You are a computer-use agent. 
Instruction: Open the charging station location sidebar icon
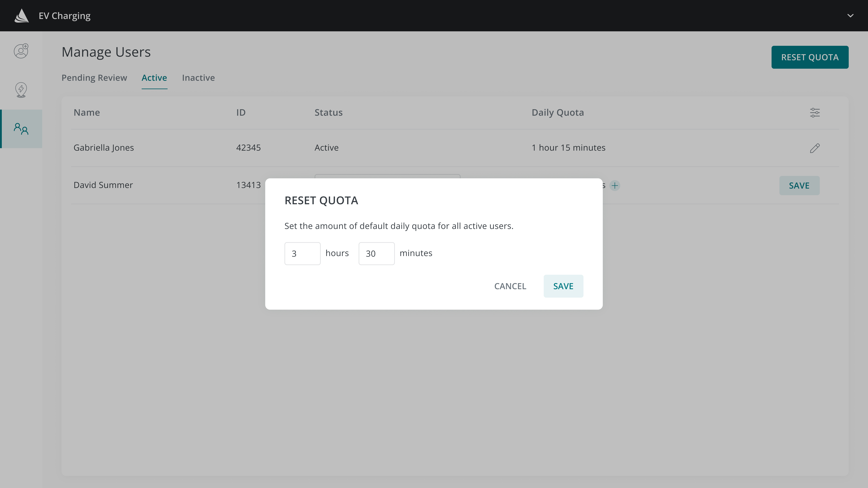pos(21,90)
